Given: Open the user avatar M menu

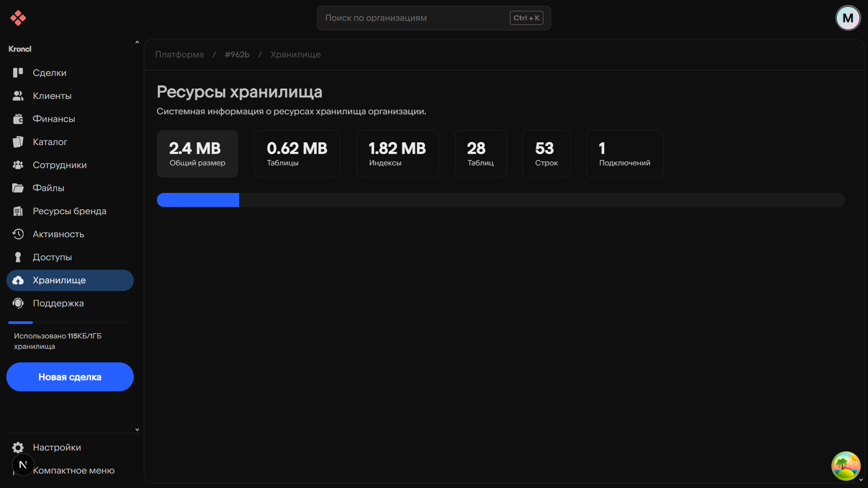Looking at the screenshot, I should [x=848, y=18].
